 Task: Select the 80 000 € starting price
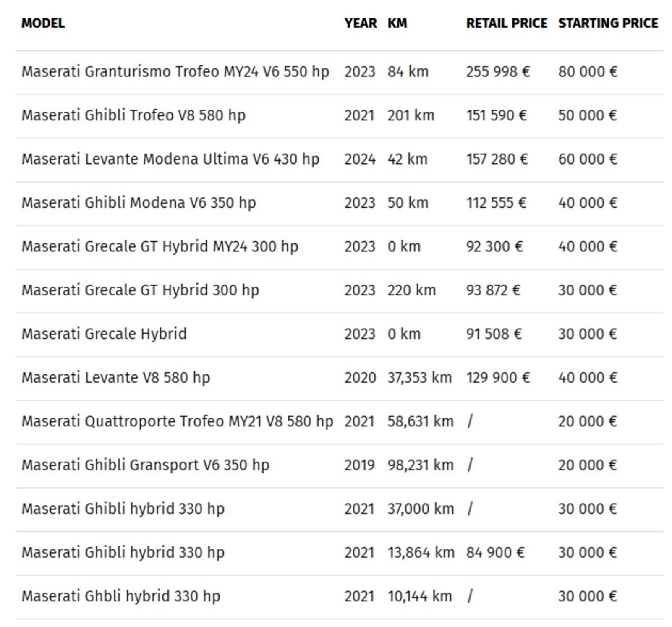coord(587,72)
